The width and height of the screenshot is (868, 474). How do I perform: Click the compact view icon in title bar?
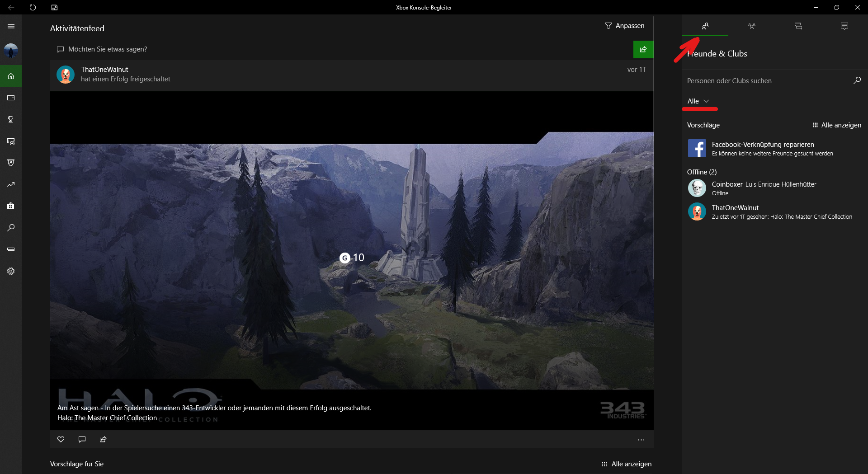(54, 7)
